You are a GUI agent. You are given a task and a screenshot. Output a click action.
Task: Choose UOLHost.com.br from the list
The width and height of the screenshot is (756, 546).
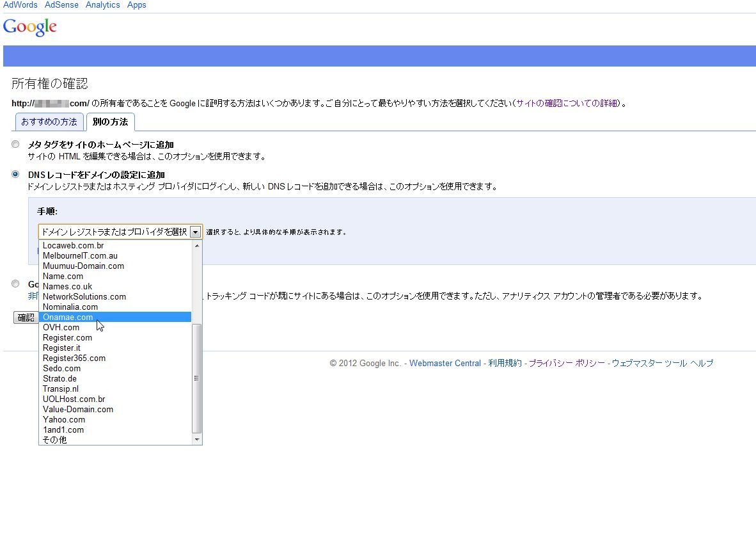pos(114,399)
